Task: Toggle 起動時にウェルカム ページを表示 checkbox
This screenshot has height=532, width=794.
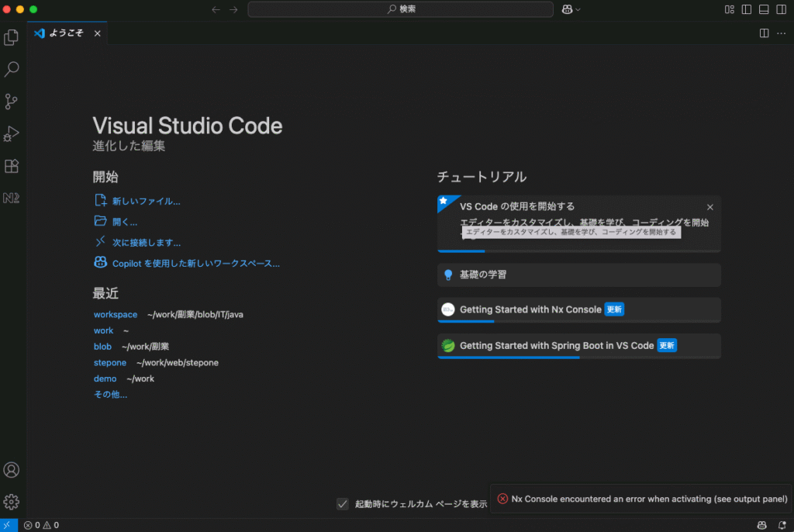Action: (343, 504)
